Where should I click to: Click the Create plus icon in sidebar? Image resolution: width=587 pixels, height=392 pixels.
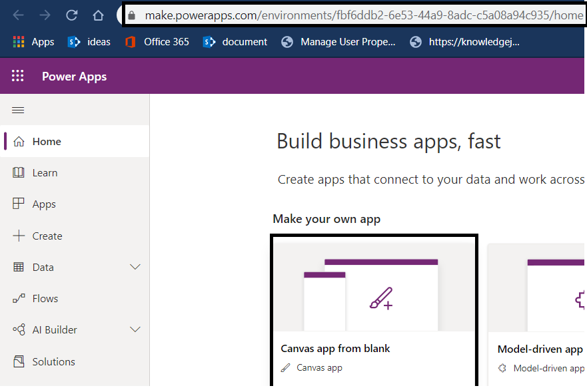(x=19, y=236)
